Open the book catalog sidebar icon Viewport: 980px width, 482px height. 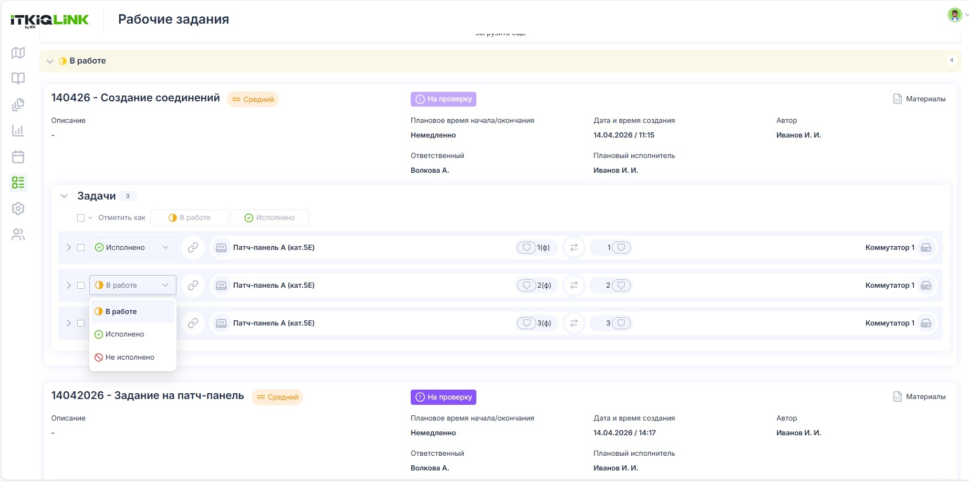coord(18,79)
